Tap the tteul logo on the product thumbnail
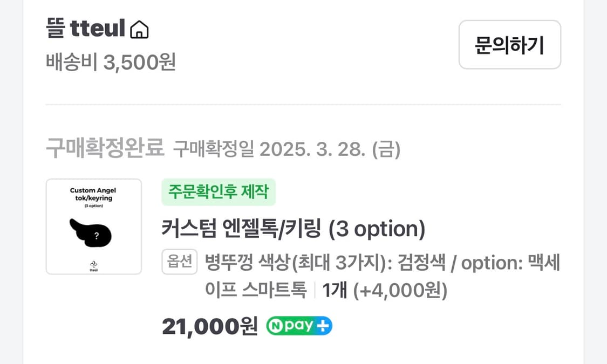Viewport: 607px width, 364px height. (93, 266)
